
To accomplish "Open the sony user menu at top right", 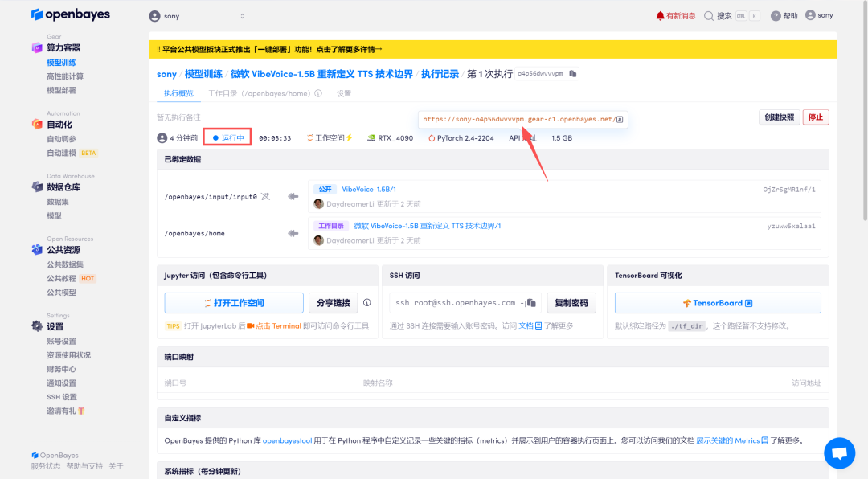I will [x=819, y=15].
